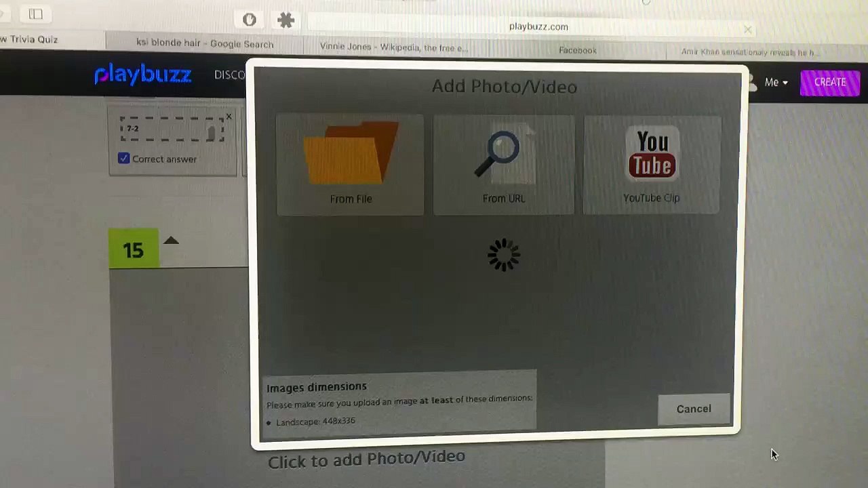The width and height of the screenshot is (868, 488).
Task: Open the round extension icon in toolbar
Action: 249,20
